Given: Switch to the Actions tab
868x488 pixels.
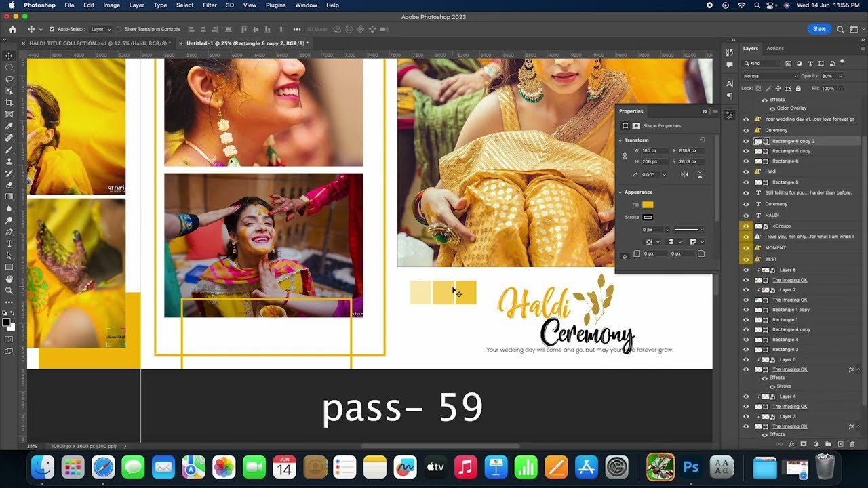Looking at the screenshot, I should point(775,48).
